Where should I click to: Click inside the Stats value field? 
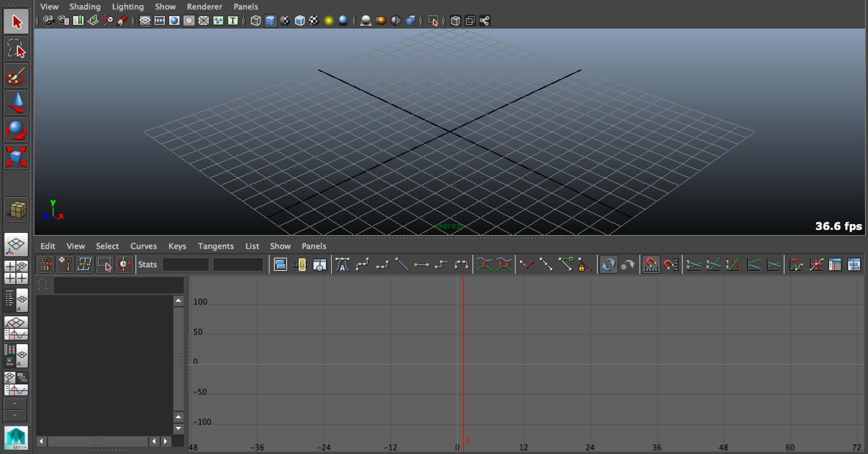point(185,264)
